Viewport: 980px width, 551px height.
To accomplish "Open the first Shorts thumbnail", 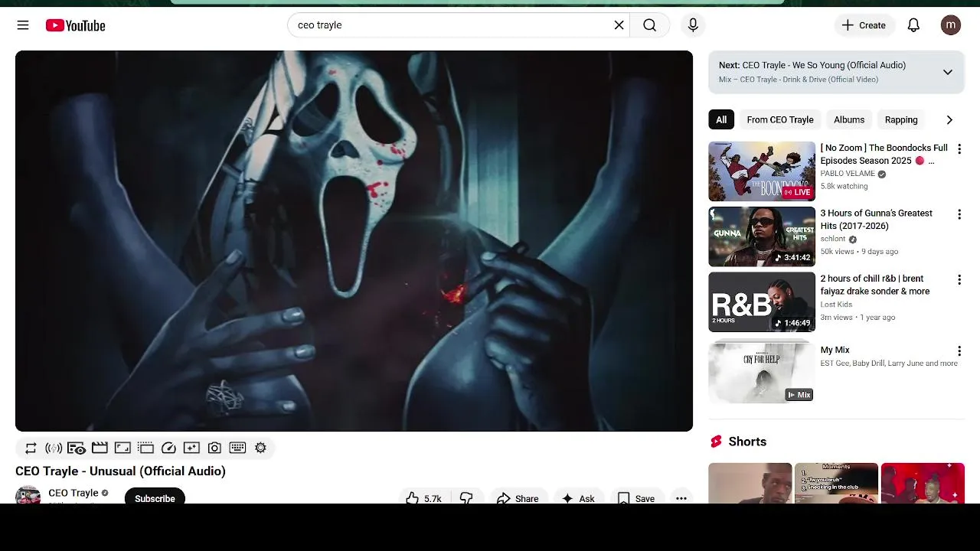I will pos(750,483).
